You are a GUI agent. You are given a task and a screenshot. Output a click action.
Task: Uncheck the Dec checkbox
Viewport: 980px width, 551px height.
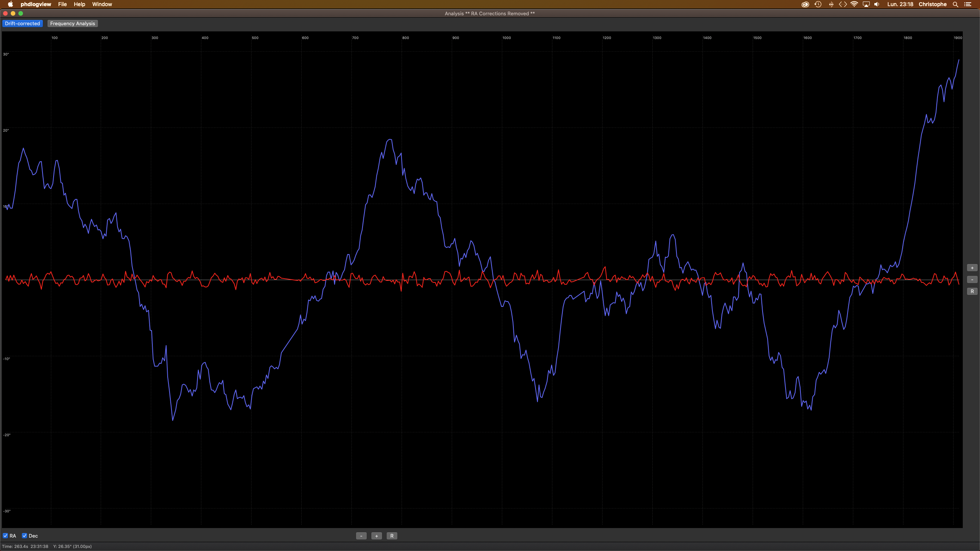(24, 536)
